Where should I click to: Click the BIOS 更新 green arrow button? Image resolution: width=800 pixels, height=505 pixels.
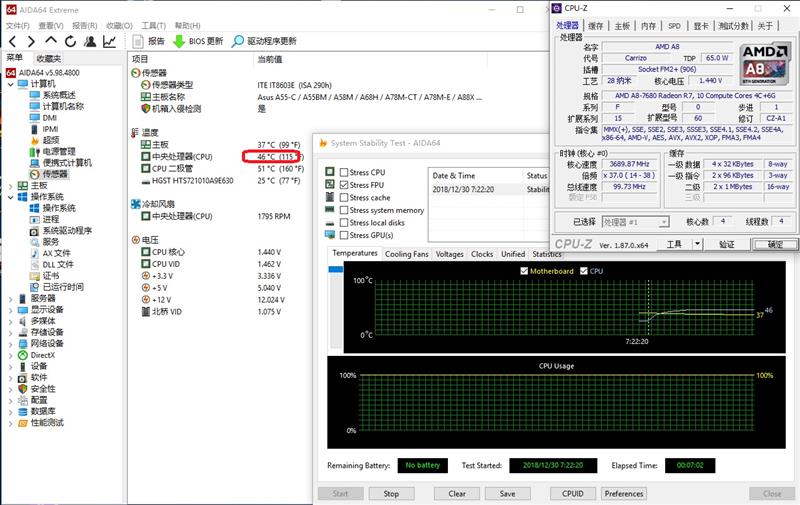pyautogui.click(x=198, y=41)
